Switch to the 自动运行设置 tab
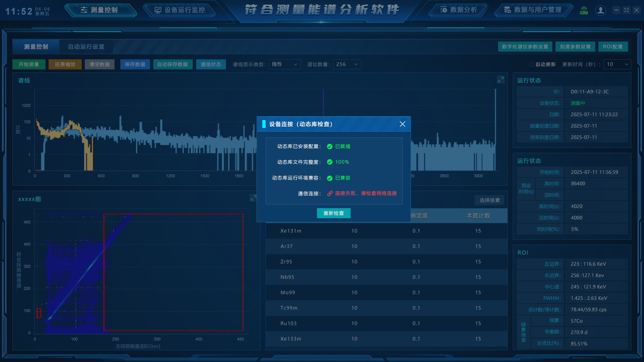644x362 pixels. pos(86,47)
